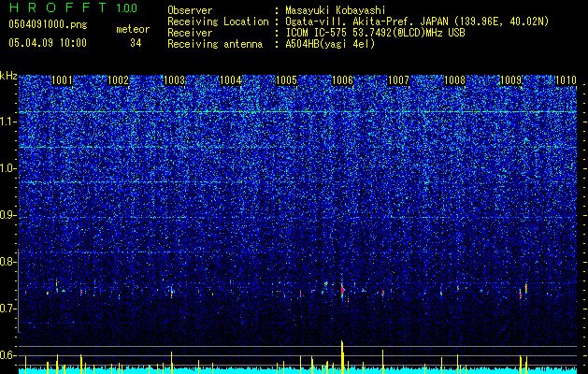Click the 1009 time marker

click(x=510, y=80)
